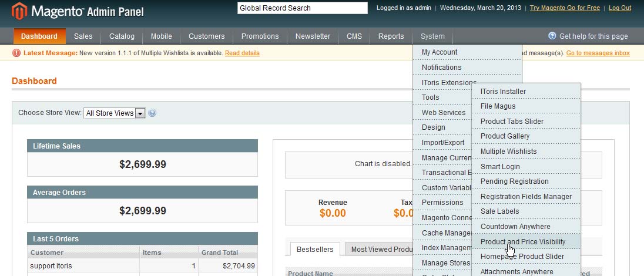This screenshot has width=644, height=276.
Task: Click the Chart is disabled message
Action: (x=383, y=163)
